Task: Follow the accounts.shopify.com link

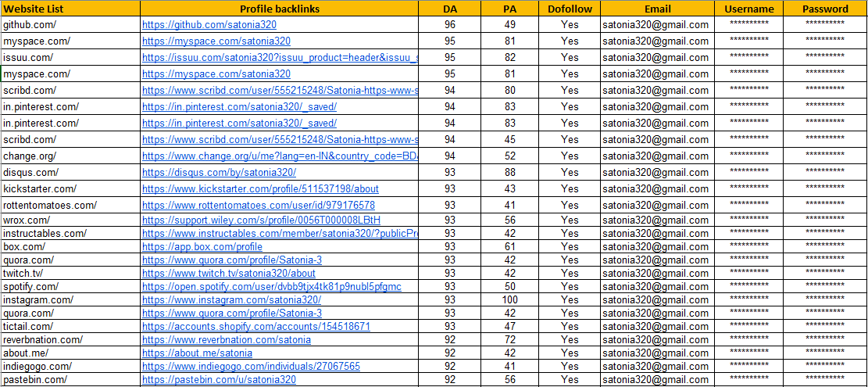Action: point(256,327)
